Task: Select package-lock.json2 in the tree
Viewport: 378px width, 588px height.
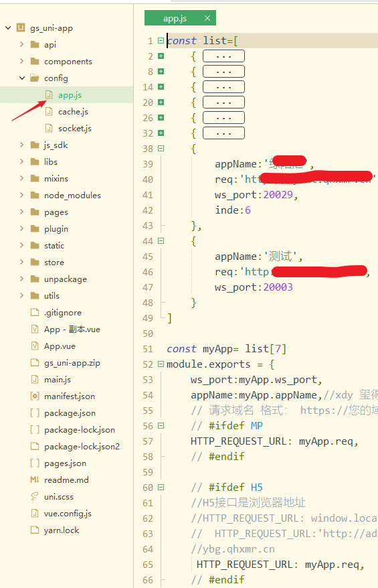Action: click(x=82, y=446)
